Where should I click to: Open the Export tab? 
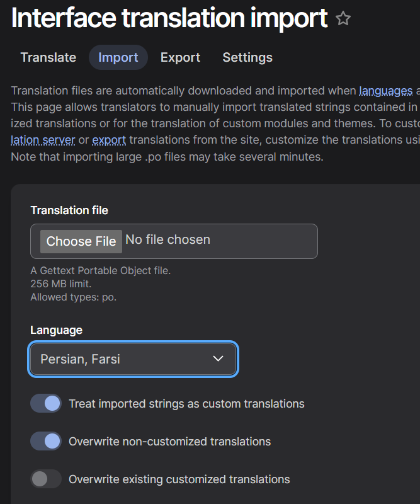point(180,57)
